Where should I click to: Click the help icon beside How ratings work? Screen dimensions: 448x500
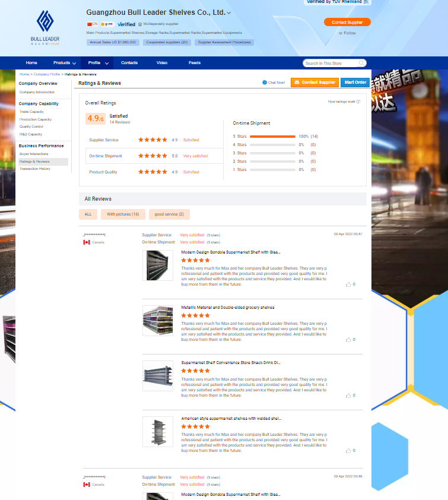tap(358, 102)
